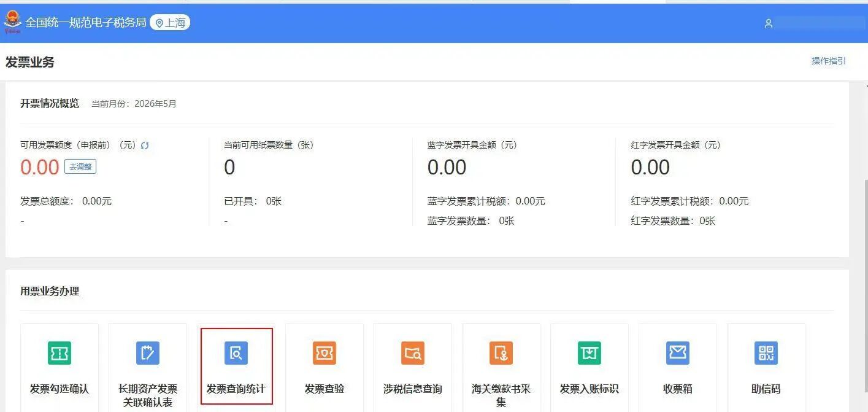Screen dimensions: 868x412
Task: Open the 长期资产发票关联确认表 icon
Action: pos(148,353)
